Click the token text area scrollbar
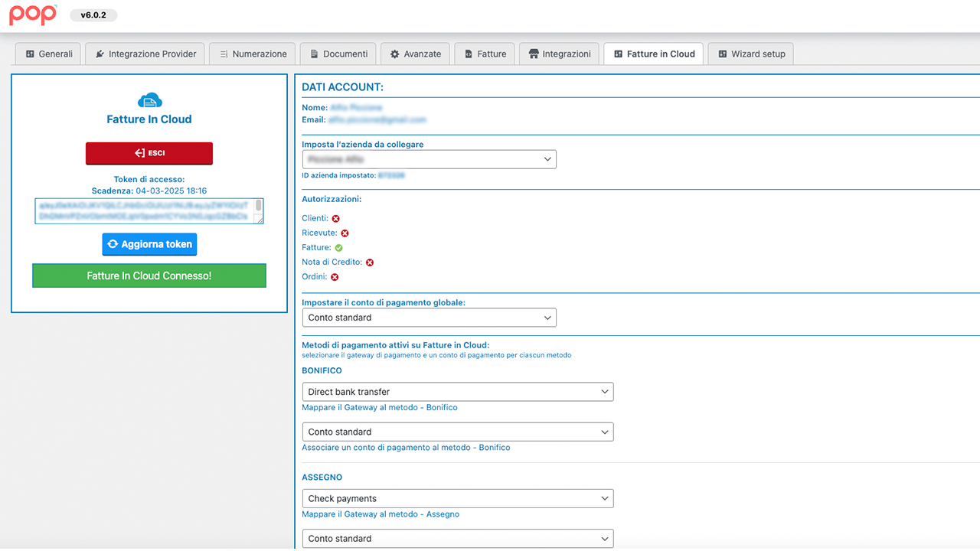 (x=260, y=207)
